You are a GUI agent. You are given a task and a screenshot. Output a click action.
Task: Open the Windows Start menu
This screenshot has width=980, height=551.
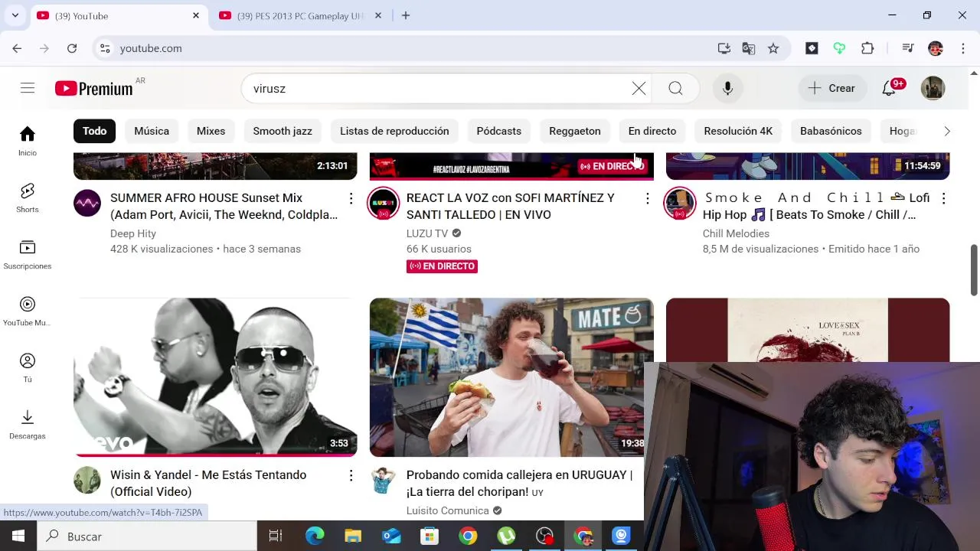18,536
